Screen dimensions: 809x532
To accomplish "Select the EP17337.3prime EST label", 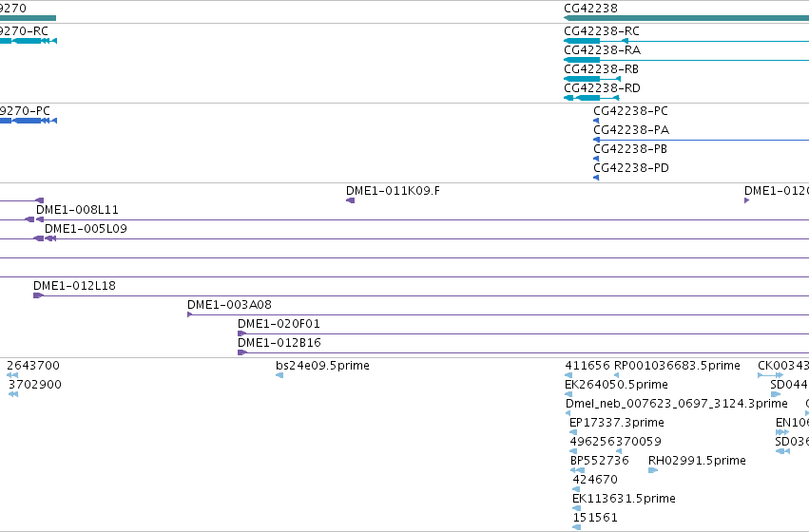I will (617, 424).
